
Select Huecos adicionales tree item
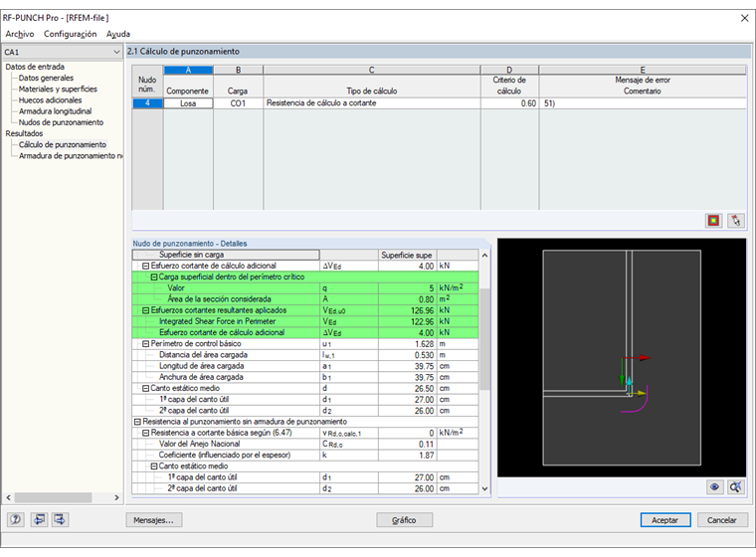click(x=50, y=99)
